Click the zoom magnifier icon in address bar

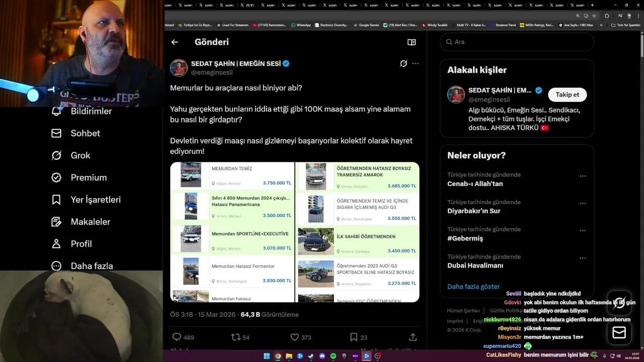(578, 16)
